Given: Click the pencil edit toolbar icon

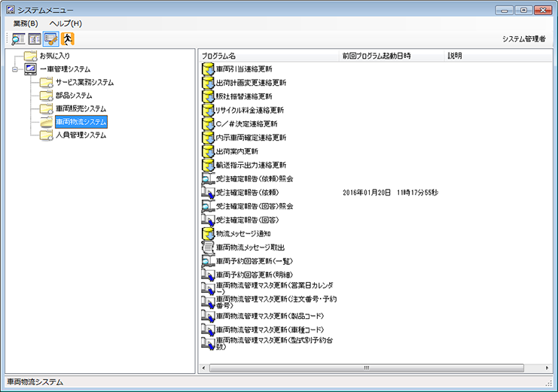Looking at the screenshot, I should point(51,38).
